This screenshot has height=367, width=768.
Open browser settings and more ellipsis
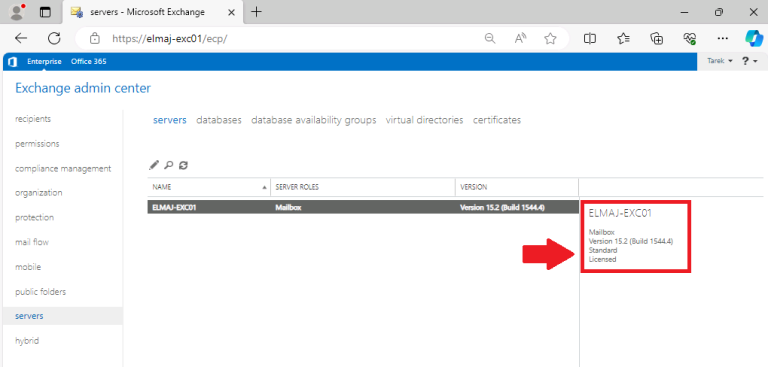point(722,38)
